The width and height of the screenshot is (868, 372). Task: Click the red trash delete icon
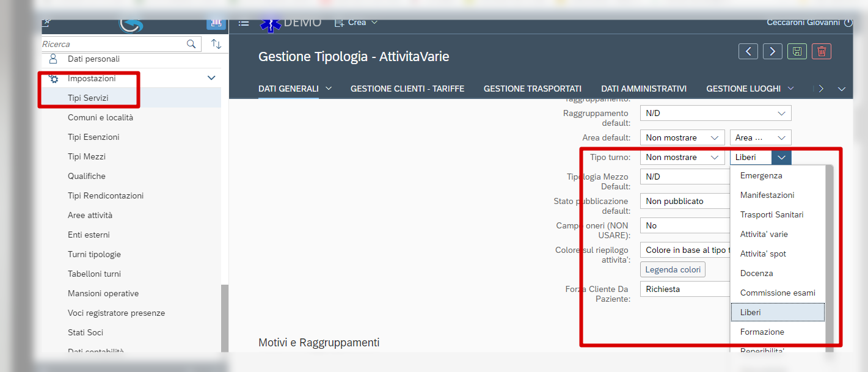tap(822, 51)
